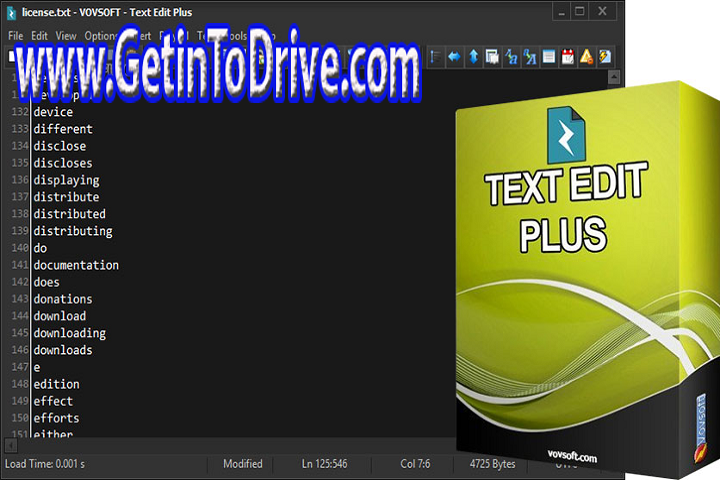720x480 pixels.
Task: Click the word 'do' on line 140
Action: [x=40, y=248]
